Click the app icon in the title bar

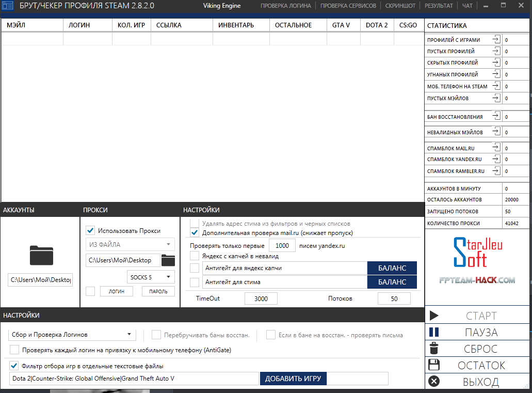(7, 6)
